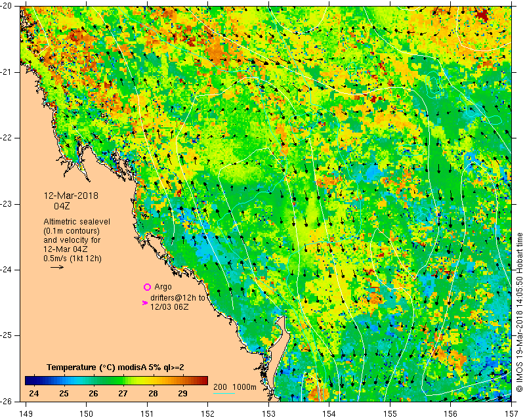Click the longitude axis label '157'
Screen dimensions: 525x420
(x=512, y=414)
